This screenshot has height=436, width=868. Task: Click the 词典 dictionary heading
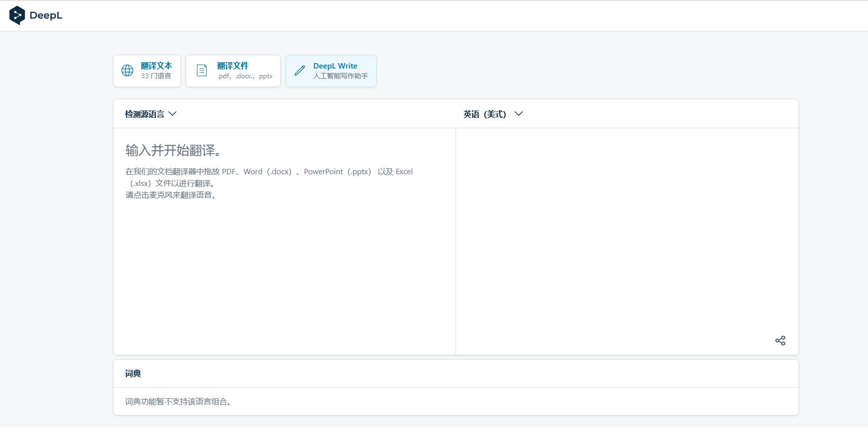coord(133,373)
